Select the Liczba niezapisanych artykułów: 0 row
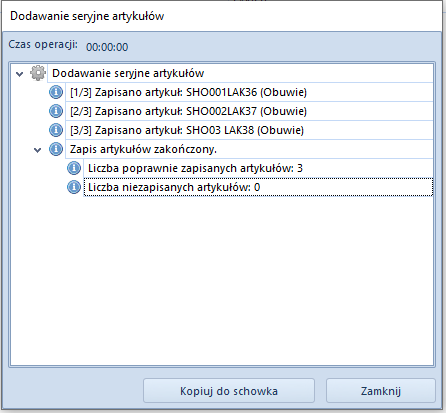 coord(258,187)
